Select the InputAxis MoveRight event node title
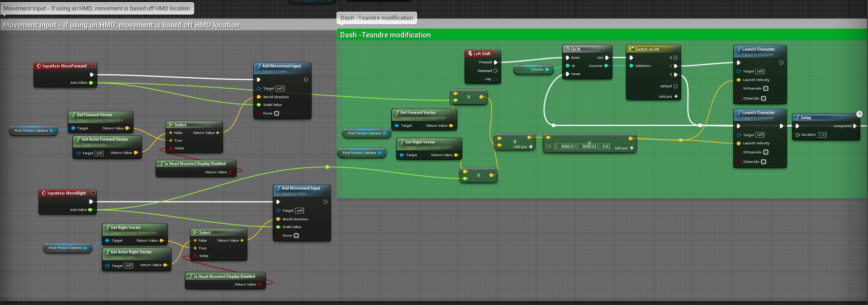The image size is (868, 305). click(x=66, y=193)
